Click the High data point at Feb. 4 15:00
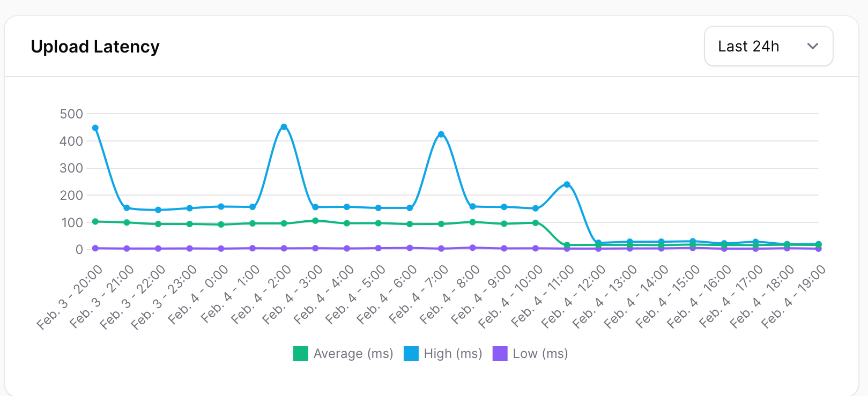Viewport: 868px width, 396px height. point(693,241)
